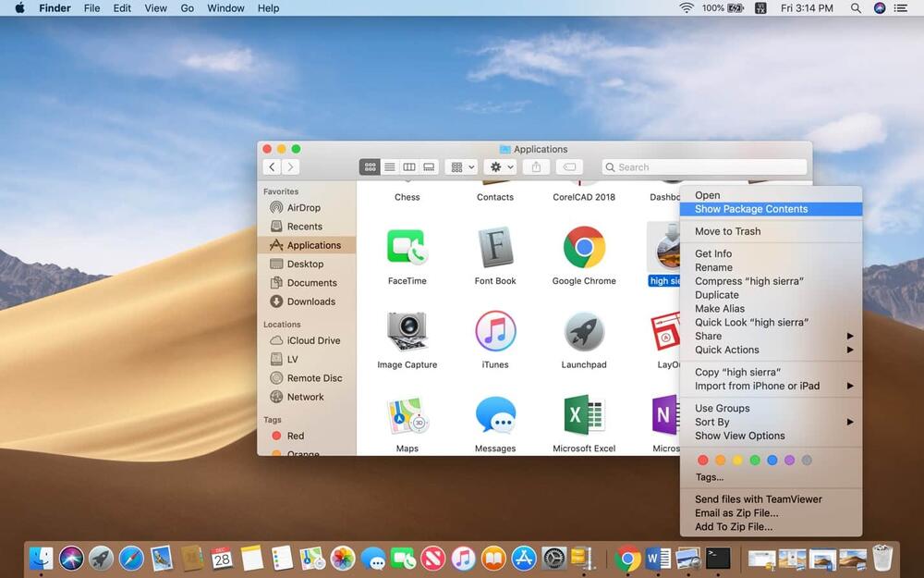Select the iTunes application icon
The image size is (924, 578).
pyautogui.click(x=495, y=331)
